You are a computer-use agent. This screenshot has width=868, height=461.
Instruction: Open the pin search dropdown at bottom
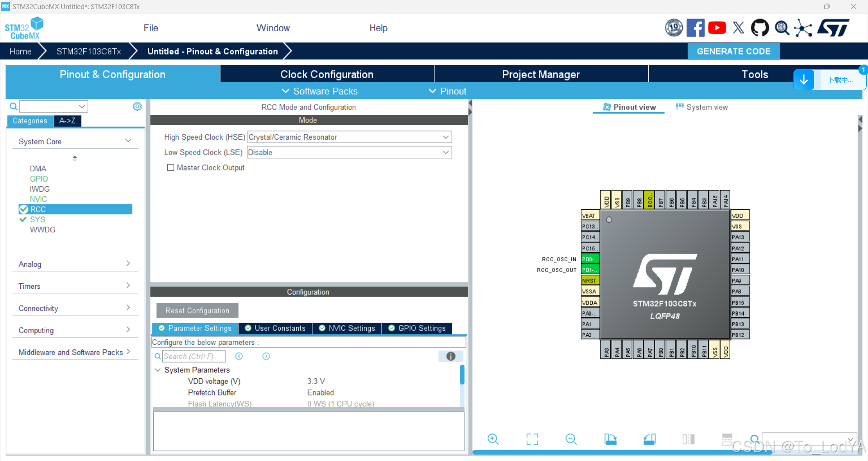pyautogui.click(x=809, y=439)
